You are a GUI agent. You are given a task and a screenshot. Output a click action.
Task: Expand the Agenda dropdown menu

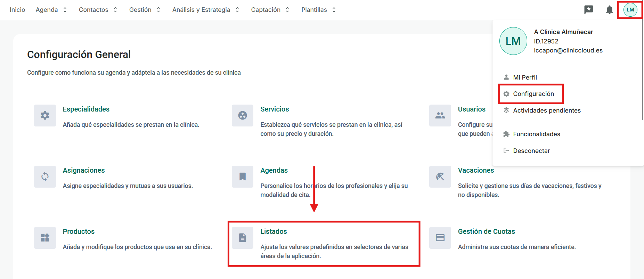(x=51, y=10)
